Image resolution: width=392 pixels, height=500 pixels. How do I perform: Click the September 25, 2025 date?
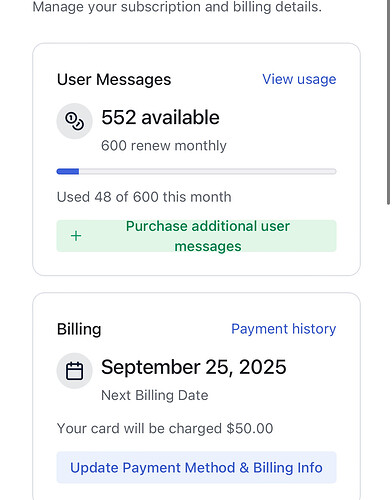click(194, 367)
